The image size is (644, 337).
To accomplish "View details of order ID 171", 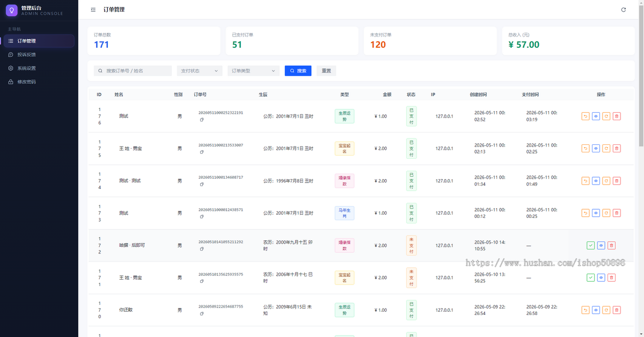I will coord(601,277).
